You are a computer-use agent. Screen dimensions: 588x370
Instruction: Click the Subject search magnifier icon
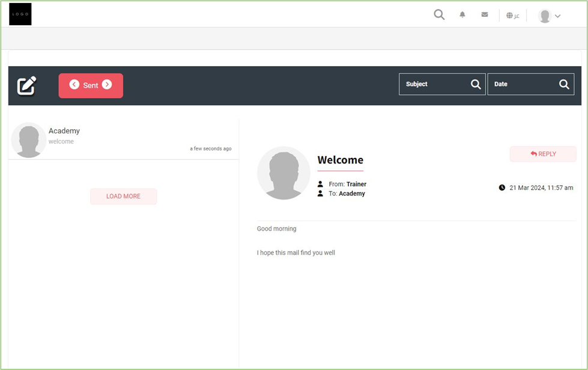click(476, 85)
